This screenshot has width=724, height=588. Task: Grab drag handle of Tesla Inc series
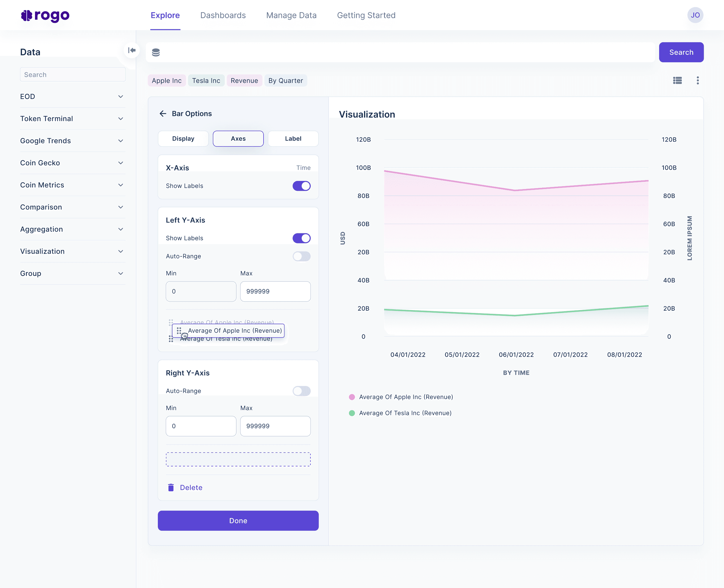tap(171, 339)
